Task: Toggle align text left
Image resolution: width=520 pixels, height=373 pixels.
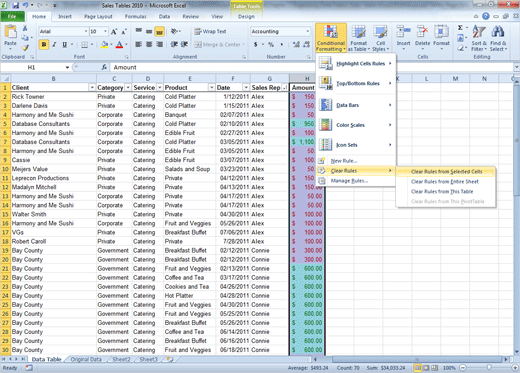Action: [x=138, y=44]
